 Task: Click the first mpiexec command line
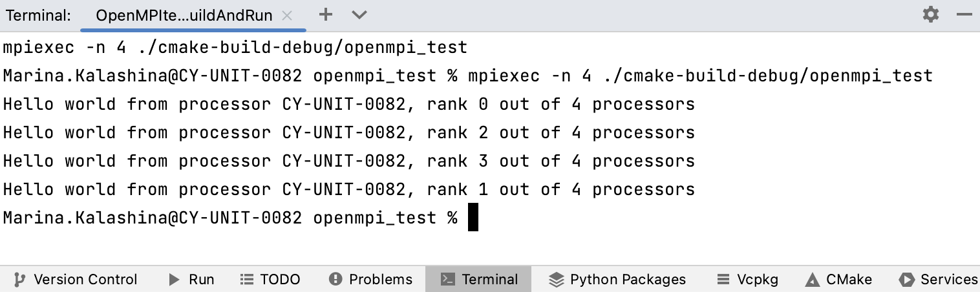pos(235,47)
